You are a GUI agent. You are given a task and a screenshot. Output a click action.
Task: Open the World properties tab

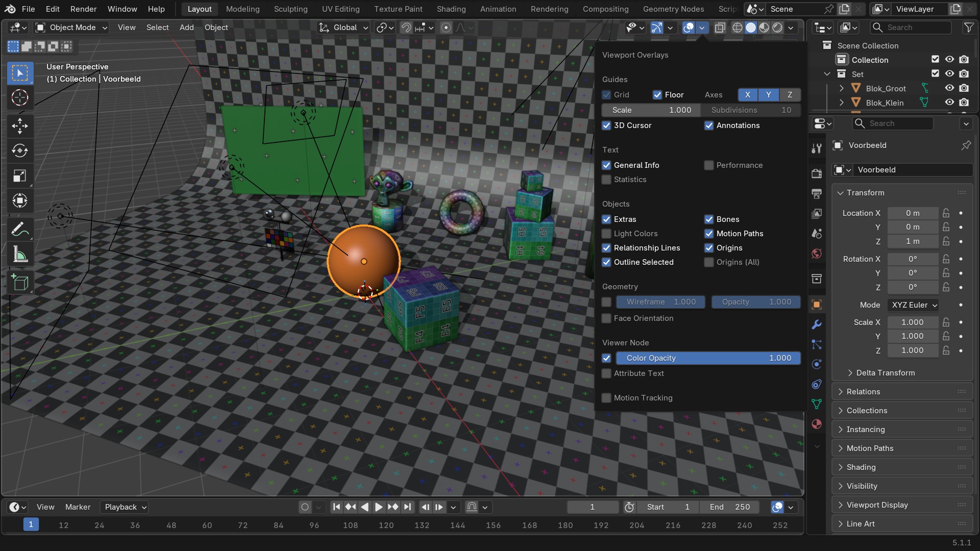click(817, 254)
